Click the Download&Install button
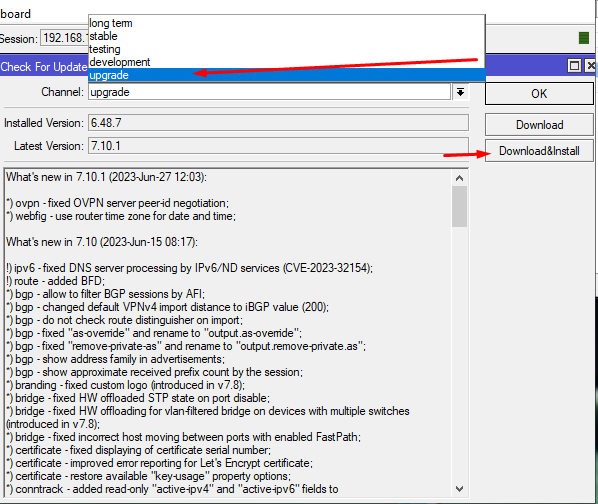 pyautogui.click(x=539, y=151)
